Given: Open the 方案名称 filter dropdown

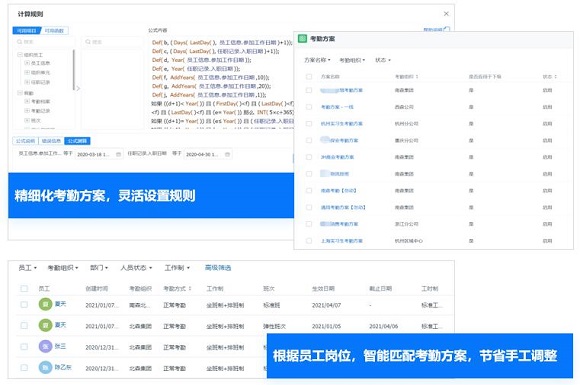Looking at the screenshot, I should click(x=317, y=60).
